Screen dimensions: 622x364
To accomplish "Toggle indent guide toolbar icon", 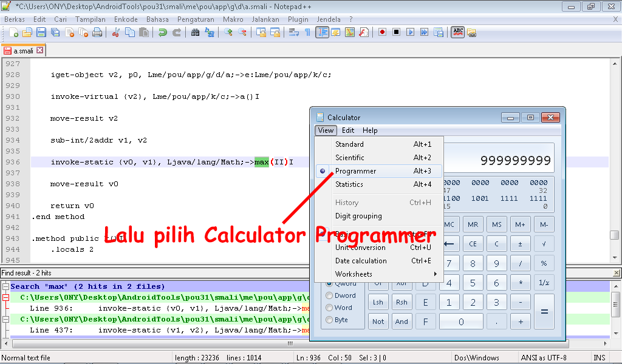I will pos(322,33).
